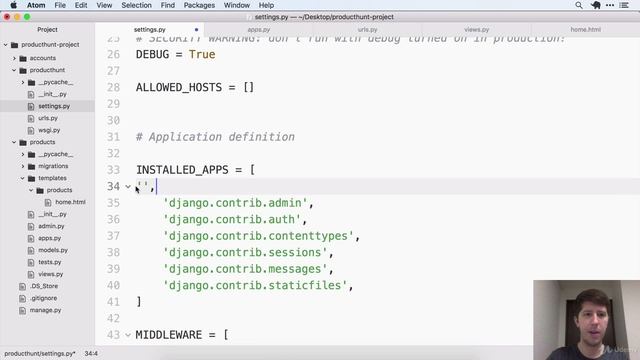Switch to the views.py tab

(476, 29)
